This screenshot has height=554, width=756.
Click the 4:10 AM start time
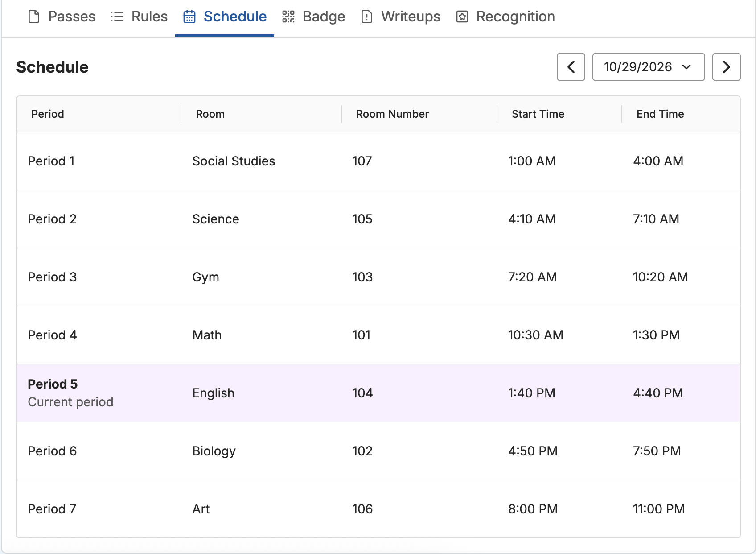532,219
